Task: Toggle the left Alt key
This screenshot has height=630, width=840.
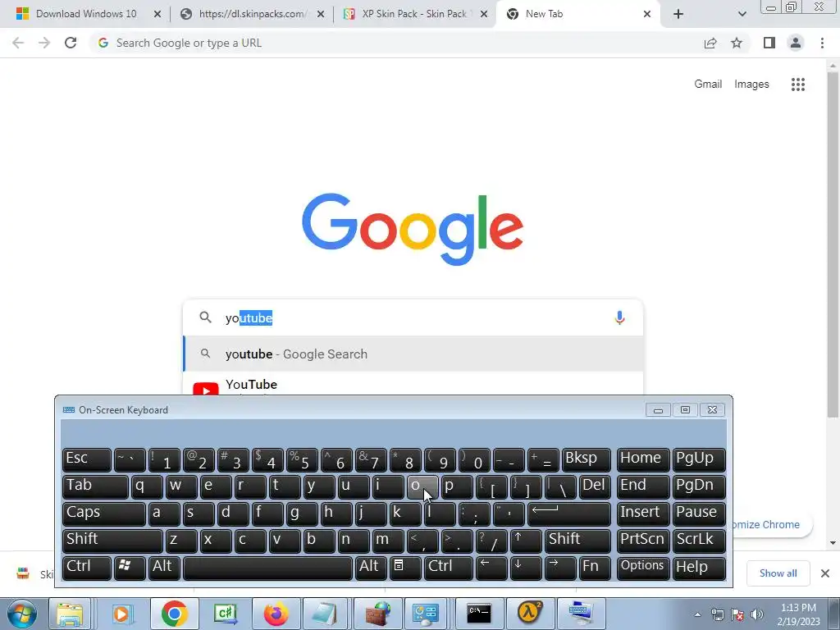Action: pos(164,568)
